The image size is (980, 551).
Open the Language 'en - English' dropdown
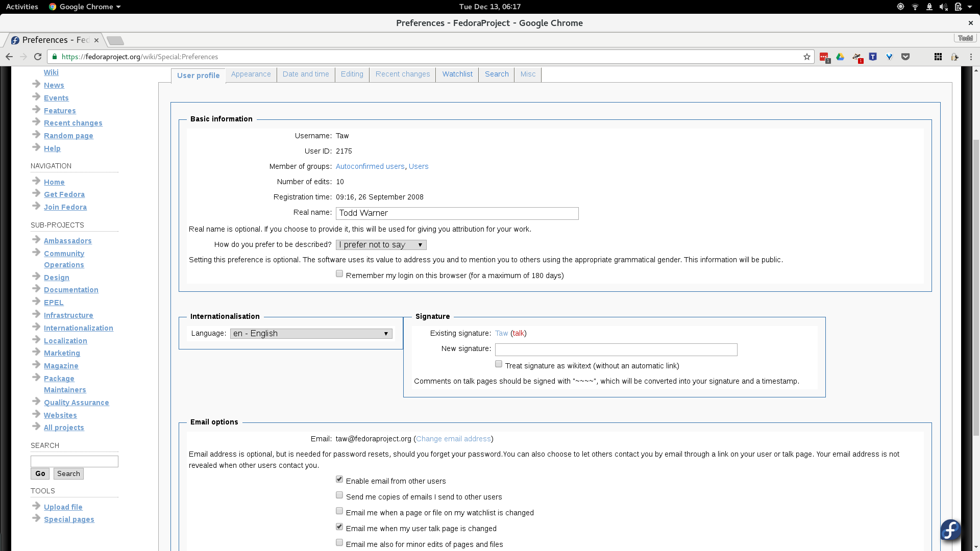pyautogui.click(x=311, y=334)
